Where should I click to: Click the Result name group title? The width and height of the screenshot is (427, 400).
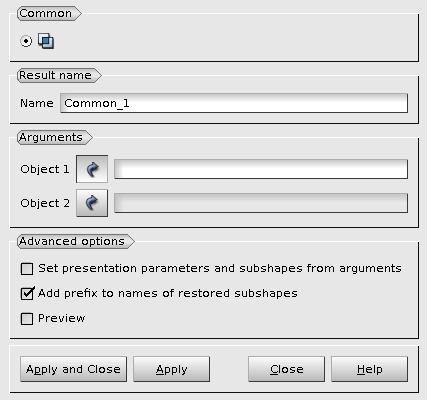tap(55, 75)
